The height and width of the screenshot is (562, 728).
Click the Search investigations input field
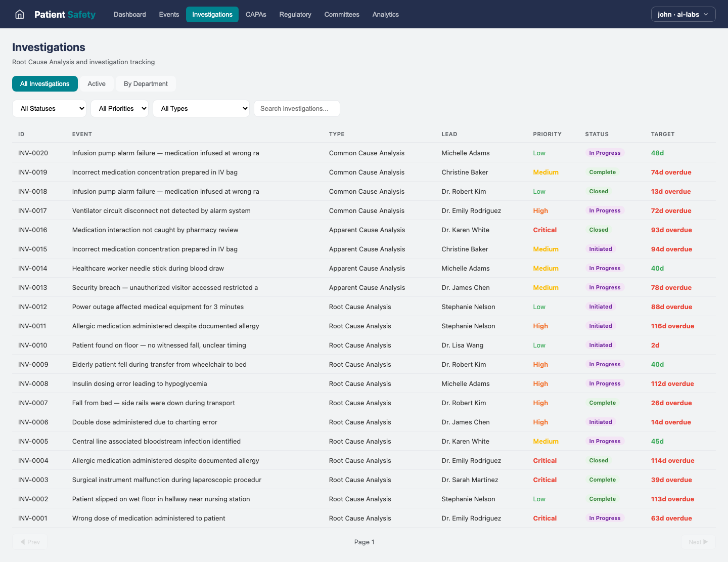pyautogui.click(x=297, y=108)
